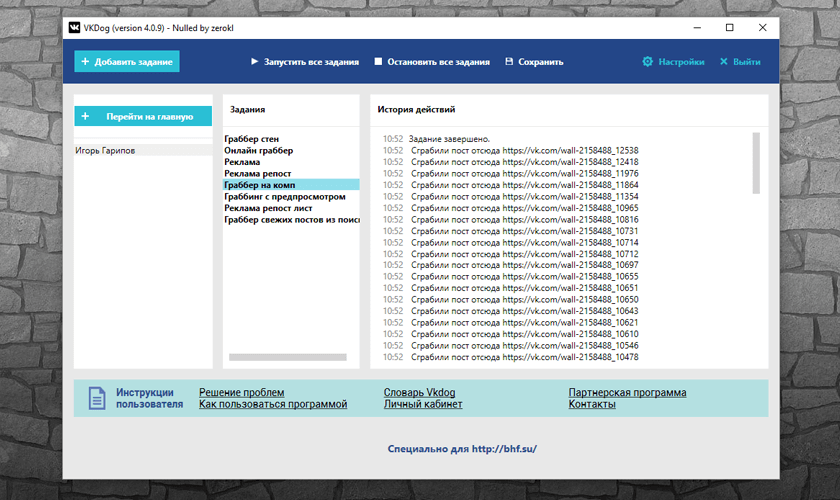
Task: Open the Партнерская программа link
Action: (627, 392)
